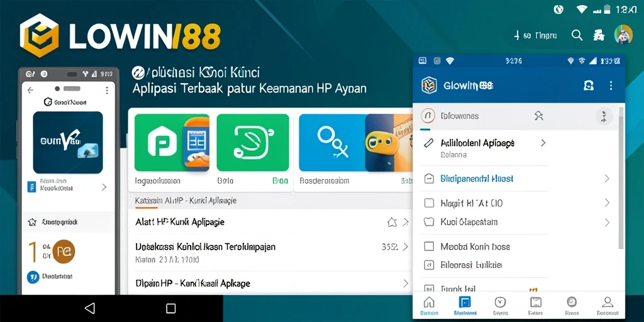Tap Android back triangle button
Screen dimensions: 644x322
pyautogui.click(x=89, y=308)
